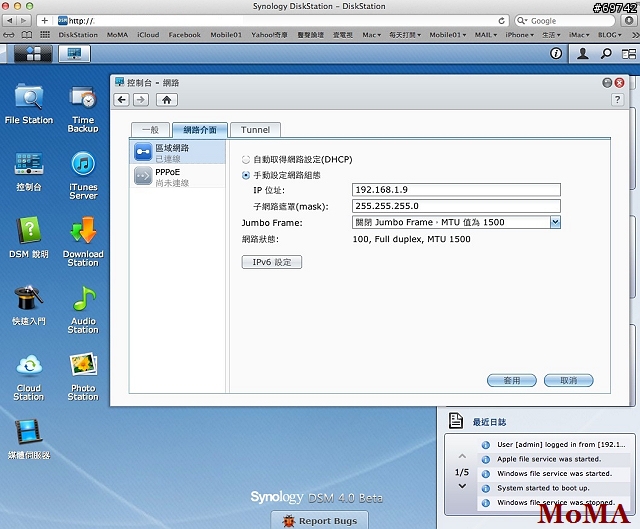640x529 pixels.
Task: Open control panel help question mark
Action: point(618,99)
